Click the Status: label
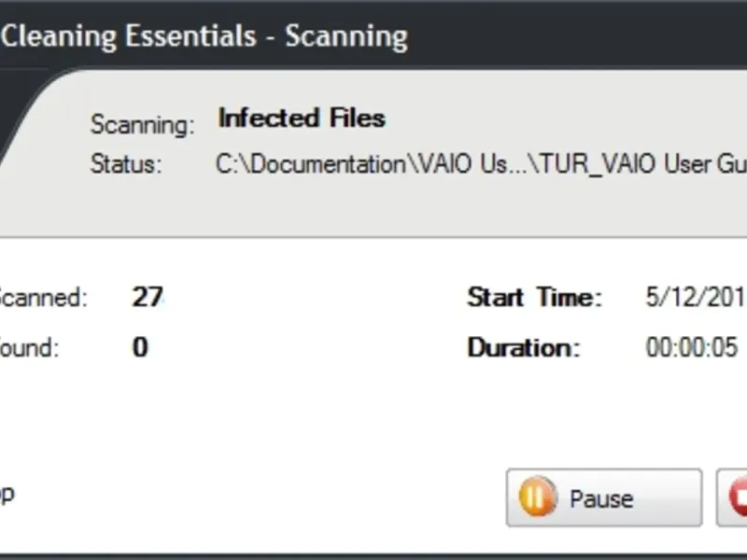 coord(126,164)
